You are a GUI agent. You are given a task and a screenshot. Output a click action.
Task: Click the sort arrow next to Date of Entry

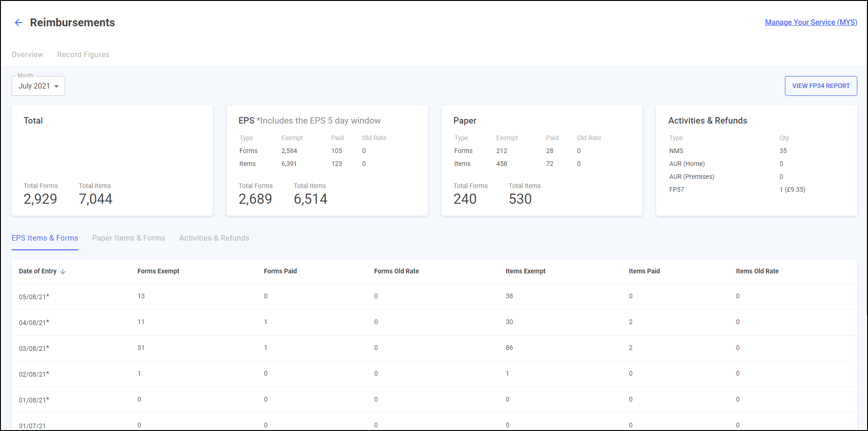click(63, 272)
